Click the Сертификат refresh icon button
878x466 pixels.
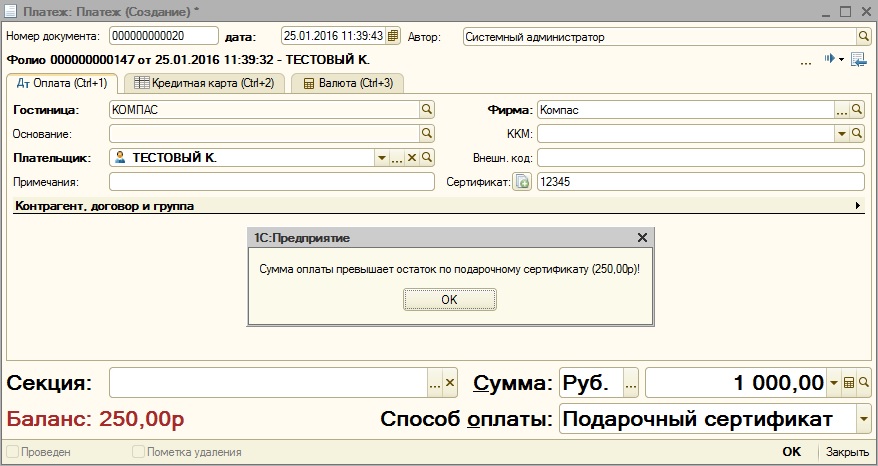tap(522, 182)
